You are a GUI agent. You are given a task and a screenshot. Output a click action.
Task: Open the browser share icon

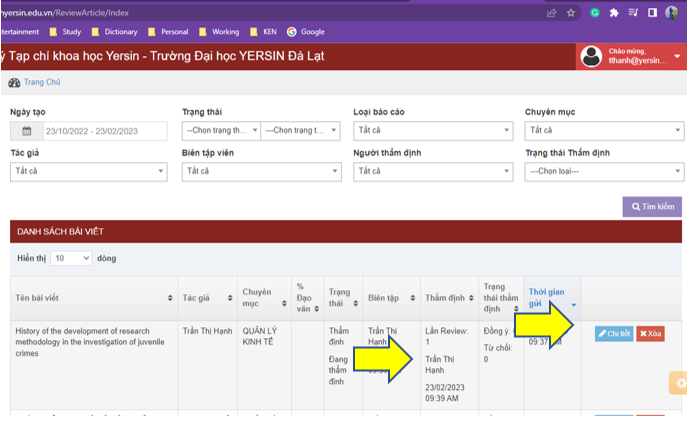pos(551,13)
